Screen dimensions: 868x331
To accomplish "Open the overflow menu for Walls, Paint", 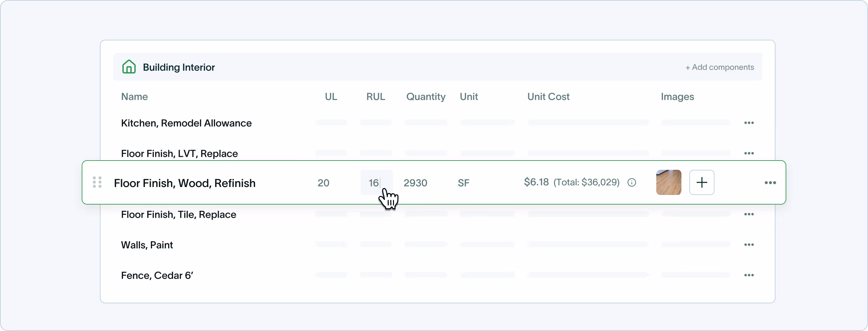I will [x=749, y=245].
